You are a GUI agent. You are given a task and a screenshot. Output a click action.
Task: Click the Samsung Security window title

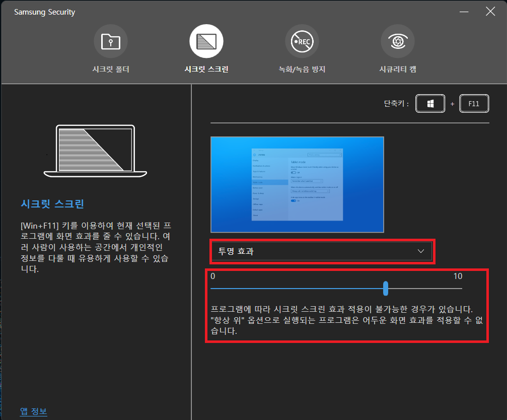tap(45, 12)
